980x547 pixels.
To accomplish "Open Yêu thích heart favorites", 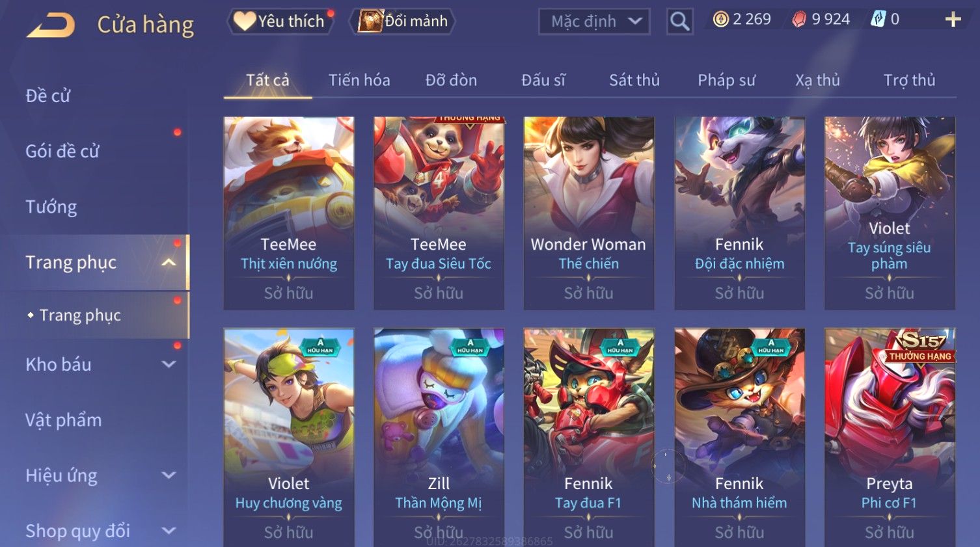I will point(280,21).
